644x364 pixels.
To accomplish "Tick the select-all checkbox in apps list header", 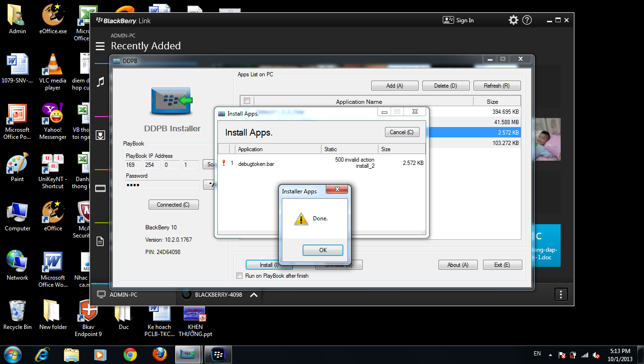I will 247,101.
